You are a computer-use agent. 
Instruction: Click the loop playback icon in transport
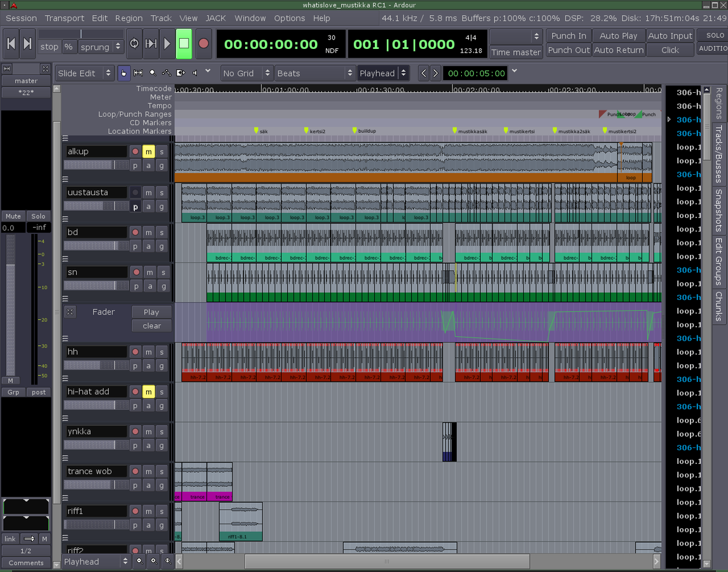(x=134, y=43)
